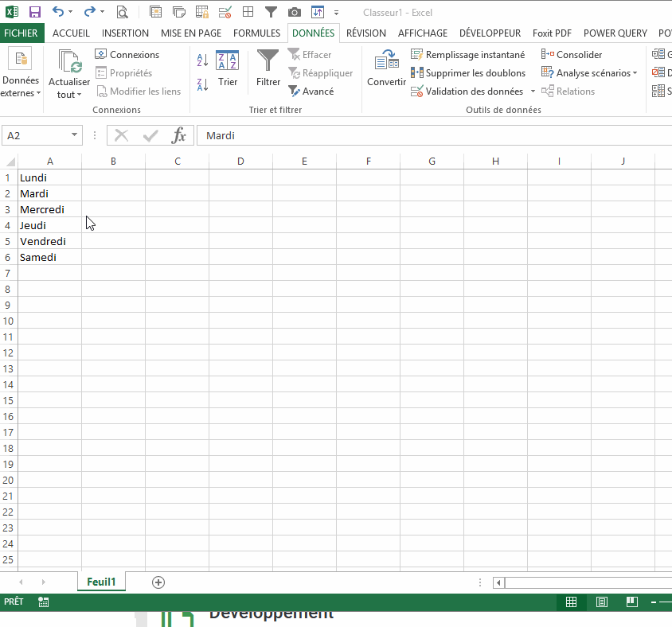Viewport: 672px width, 627px height.
Task: Expand the Name Box dropdown
Action: (74, 135)
